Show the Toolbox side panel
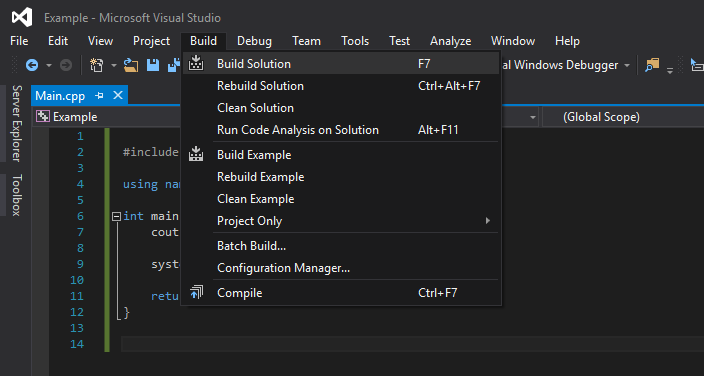The height and width of the screenshot is (376, 704). [17, 195]
